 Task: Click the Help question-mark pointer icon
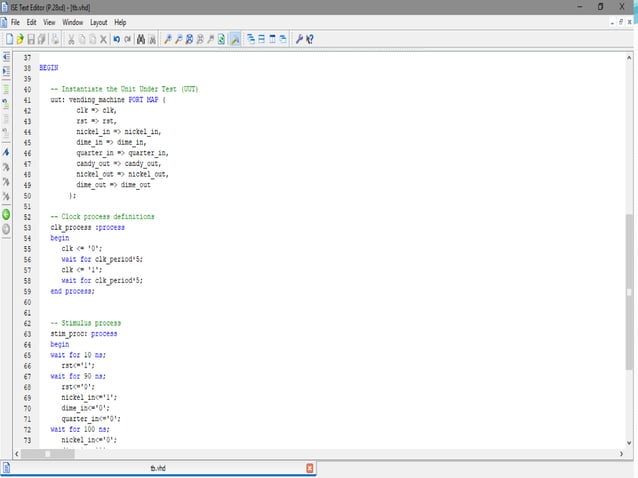pos(311,39)
